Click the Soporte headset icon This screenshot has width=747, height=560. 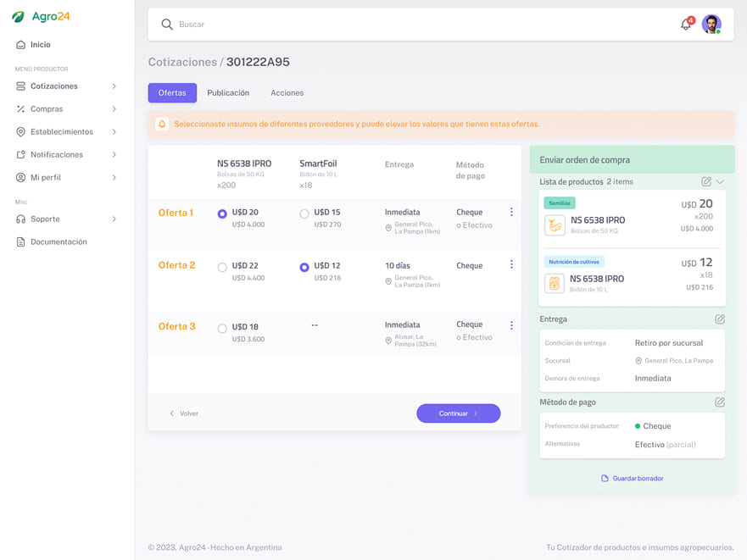20,219
